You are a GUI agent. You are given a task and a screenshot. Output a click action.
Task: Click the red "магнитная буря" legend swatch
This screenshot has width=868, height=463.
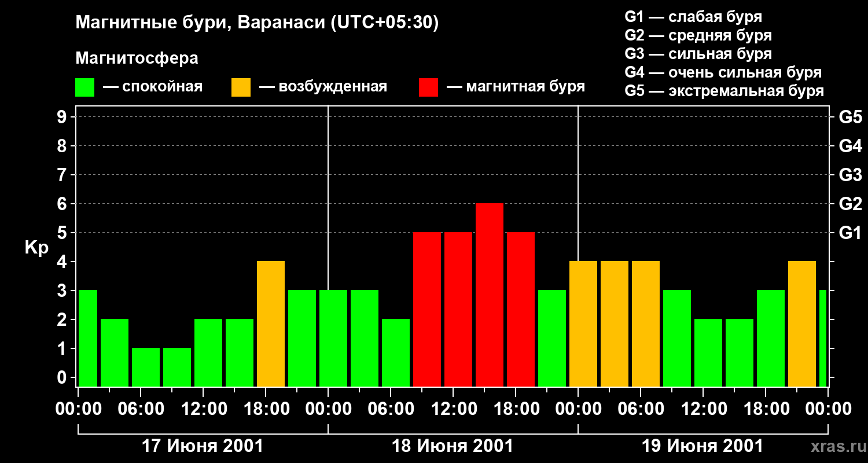(428, 87)
